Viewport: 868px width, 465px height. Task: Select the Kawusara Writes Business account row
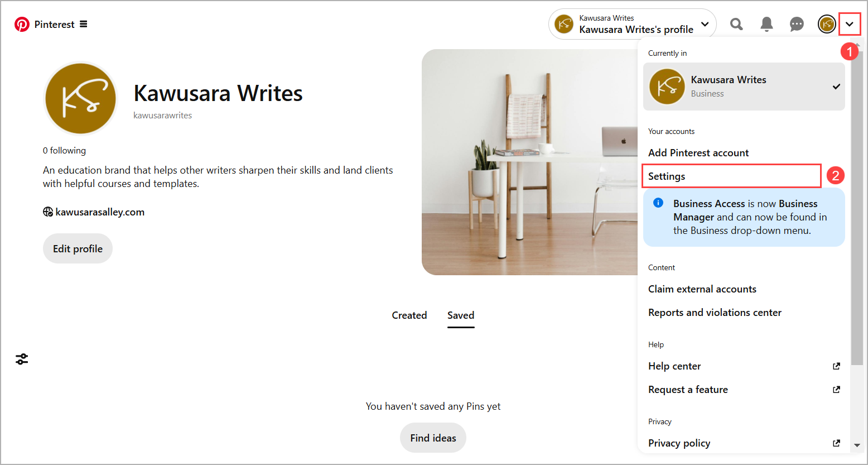tap(744, 87)
